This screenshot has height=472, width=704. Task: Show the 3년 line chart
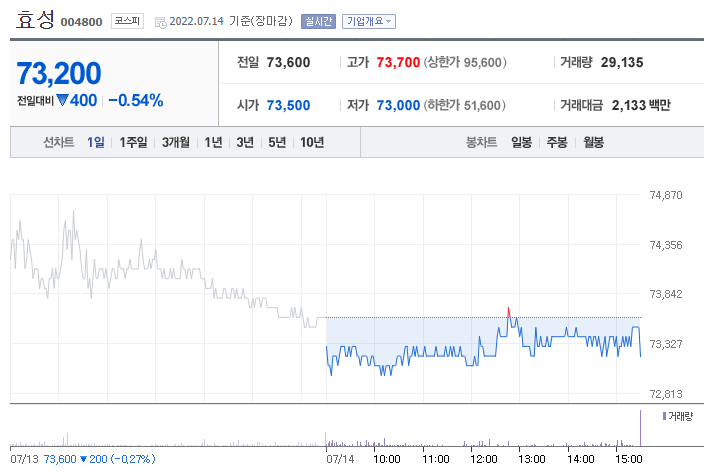tap(245, 142)
